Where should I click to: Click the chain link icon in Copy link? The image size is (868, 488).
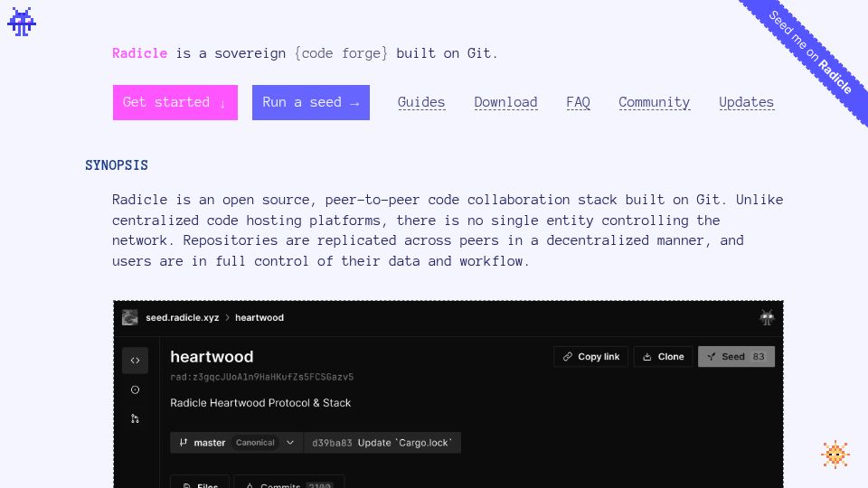point(568,357)
